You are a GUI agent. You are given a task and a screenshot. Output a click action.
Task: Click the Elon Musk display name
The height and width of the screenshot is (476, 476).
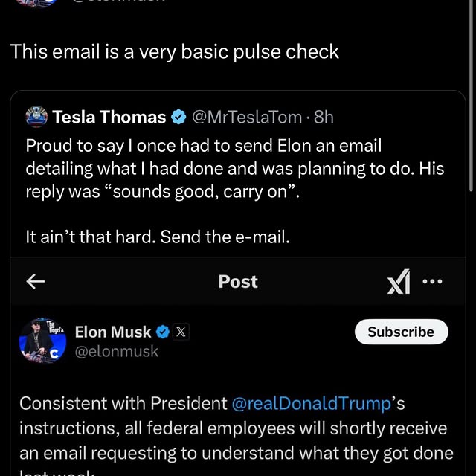point(113,332)
